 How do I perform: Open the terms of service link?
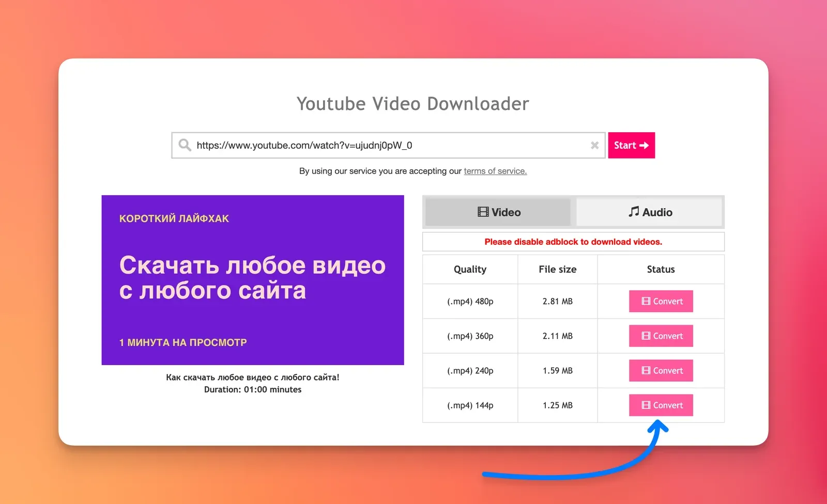point(495,171)
